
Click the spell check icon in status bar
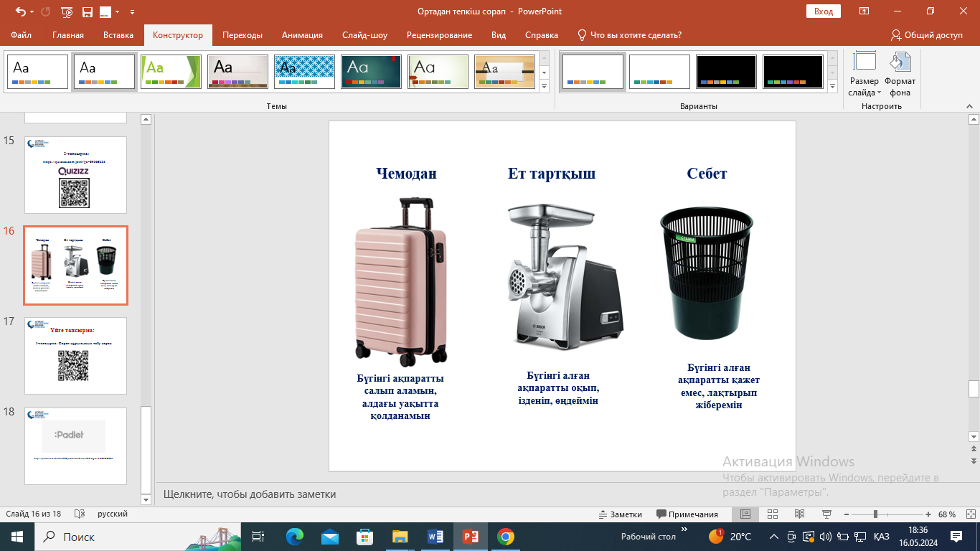pos(80,514)
